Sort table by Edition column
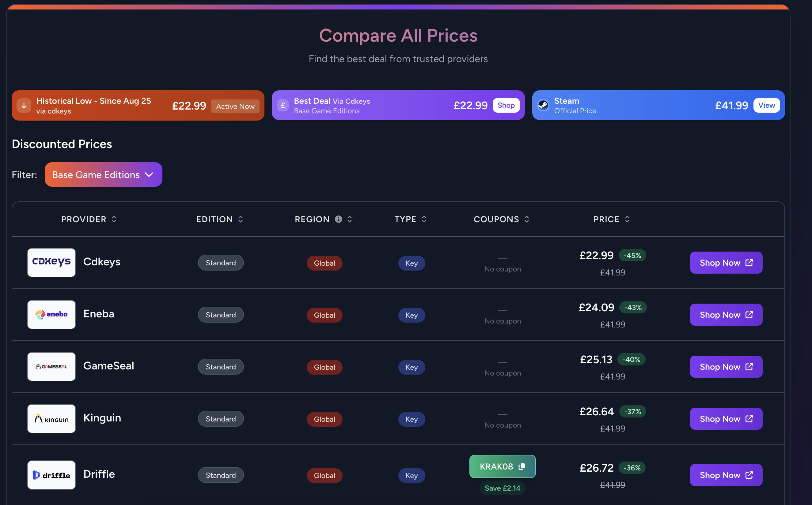The width and height of the screenshot is (812, 505). click(219, 219)
